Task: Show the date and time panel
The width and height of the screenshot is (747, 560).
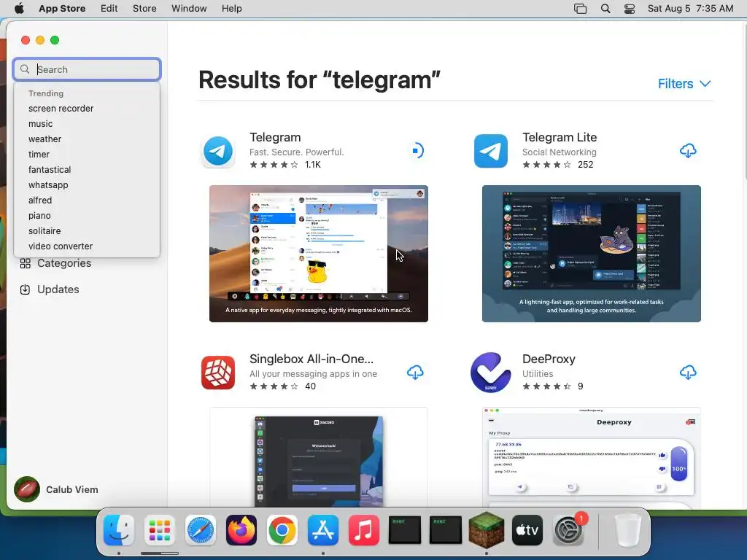Action: (690, 9)
